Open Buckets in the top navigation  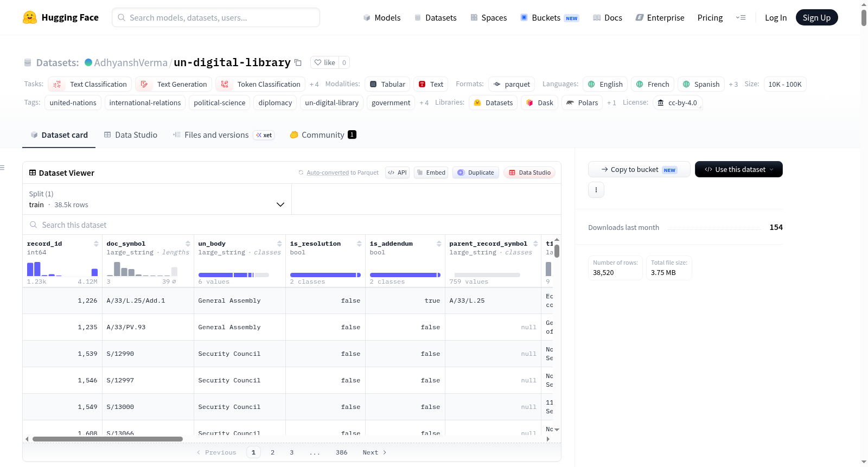coord(550,18)
